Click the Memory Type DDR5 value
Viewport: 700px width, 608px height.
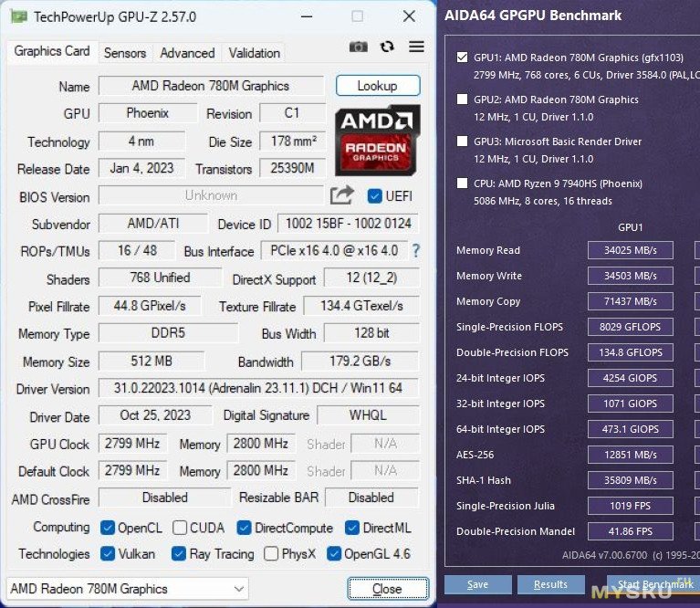pos(168,333)
